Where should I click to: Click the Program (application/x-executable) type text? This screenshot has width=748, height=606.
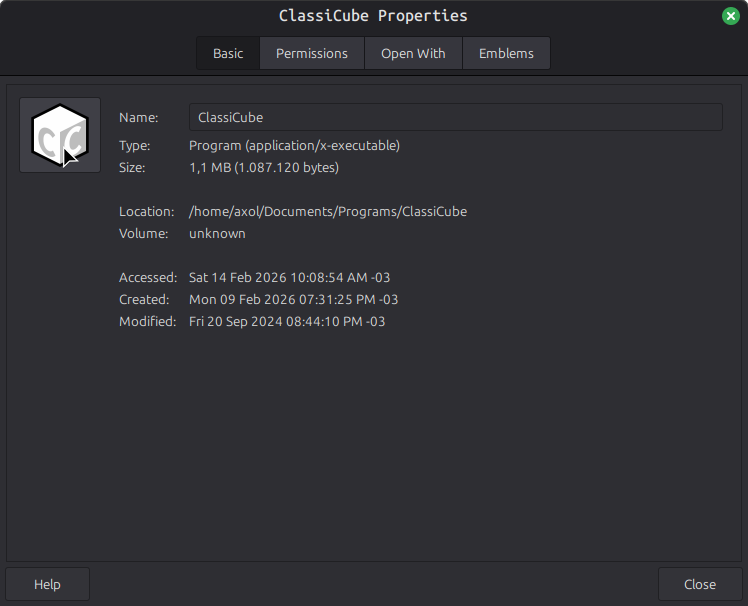(294, 145)
